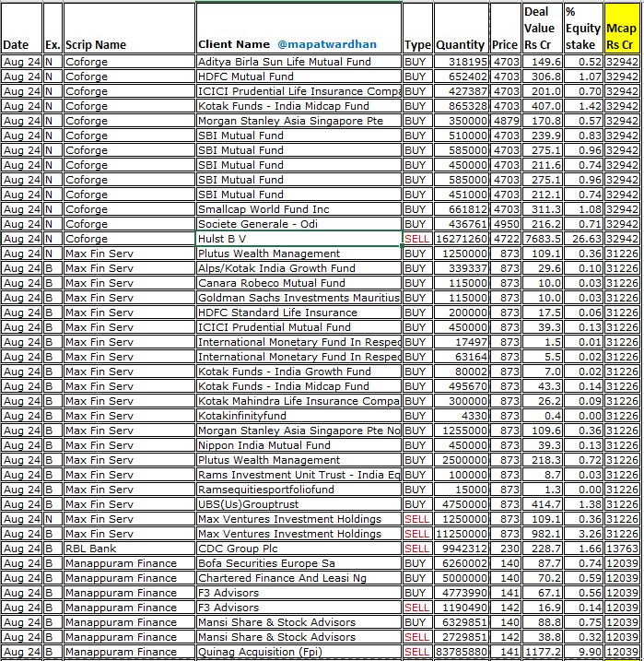Image resolution: width=644 pixels, height=661 pixels.
Task: Select Nippon India Mutual Fund cell
Action: tap(299, 445)
